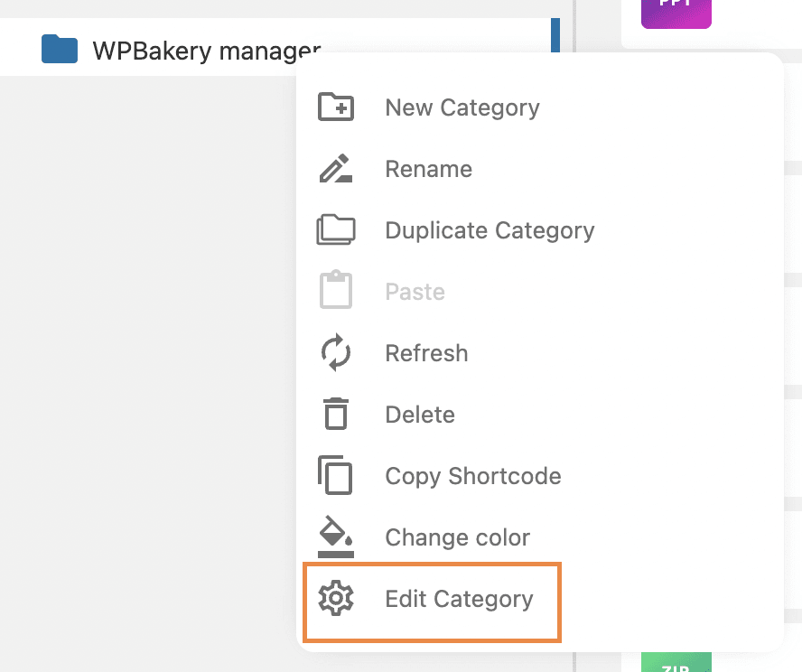Choose New Category from context menu
The height and width of the screenshot is (672, 802).
pyautogui.click(x=462, y=107)
